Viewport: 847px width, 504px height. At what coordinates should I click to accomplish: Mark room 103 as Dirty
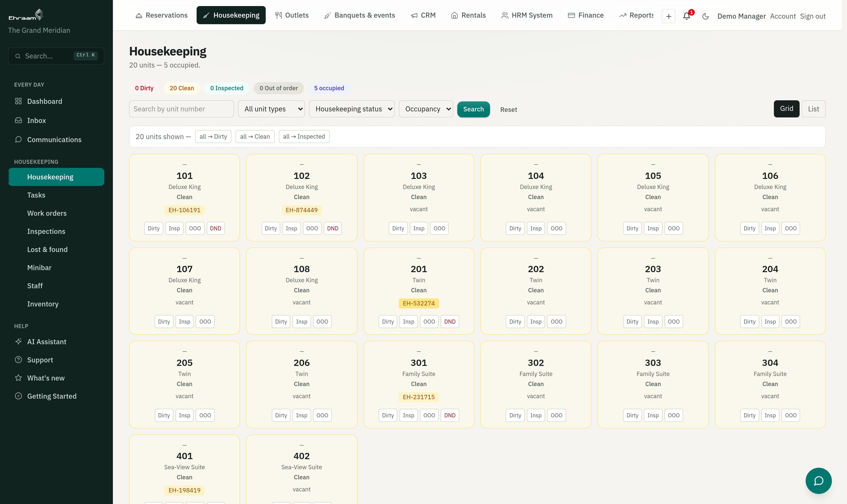coord(398,228)
